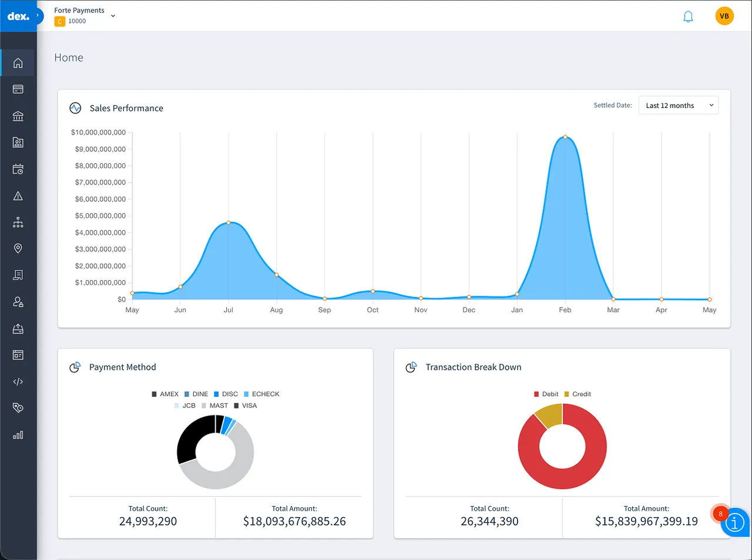Toggle the Debit legend entry
Screen dimensions: 752x560
click(546, 394)
